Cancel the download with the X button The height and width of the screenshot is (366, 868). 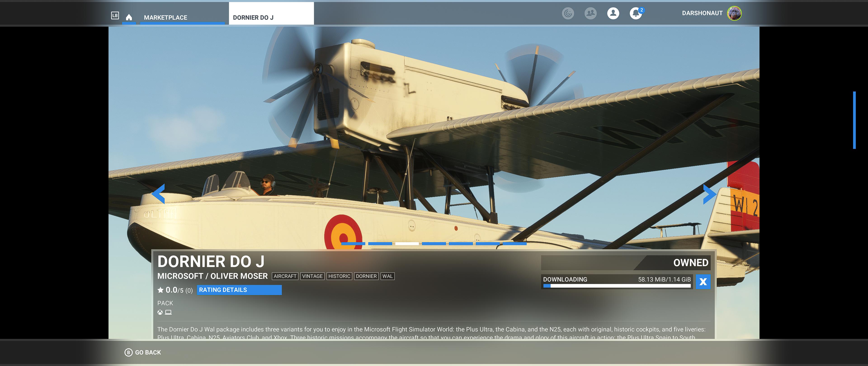tap(703, 282)
